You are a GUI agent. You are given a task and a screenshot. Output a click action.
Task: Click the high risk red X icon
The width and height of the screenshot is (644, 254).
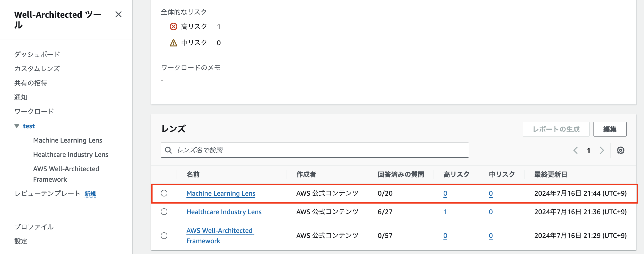[173, 27]
